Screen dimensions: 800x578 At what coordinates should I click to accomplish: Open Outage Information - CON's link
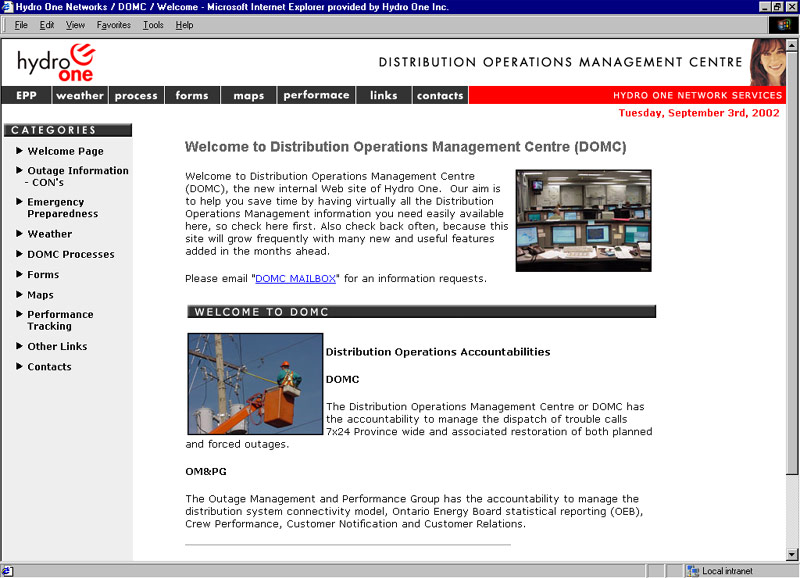pyautogui.click(x=77, y=177)
